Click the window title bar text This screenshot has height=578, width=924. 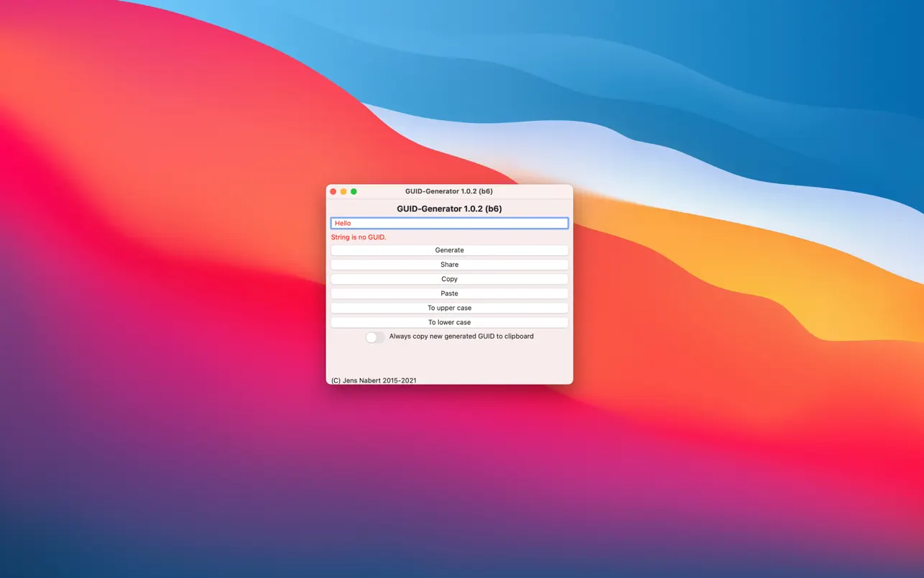coord(449,191)
